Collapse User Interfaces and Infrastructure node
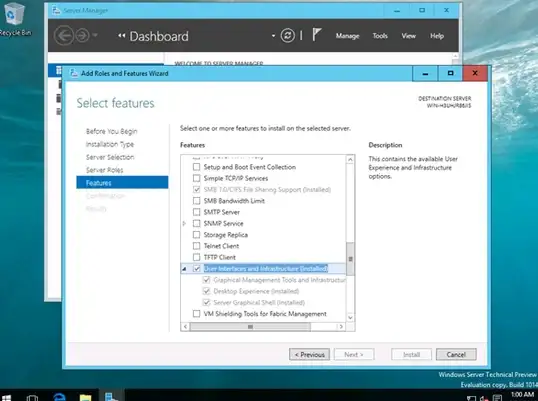This screenshot has height=401, width=538. pyautogui.click(x=184, y=269)
